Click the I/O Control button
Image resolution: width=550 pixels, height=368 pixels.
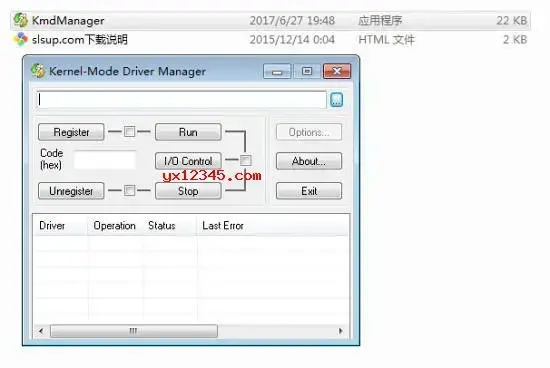click(x=188, y=161)
